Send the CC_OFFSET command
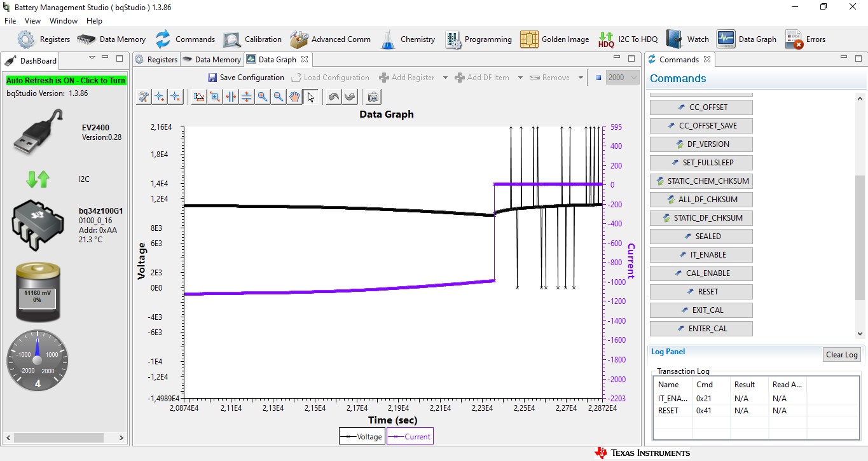Viewport: 868px width, 461px height. [701, 107]
